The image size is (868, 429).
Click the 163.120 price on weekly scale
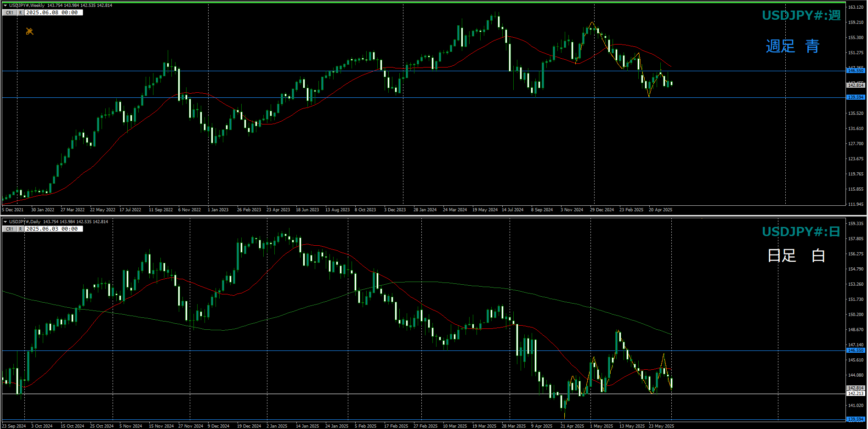[856, 7]
